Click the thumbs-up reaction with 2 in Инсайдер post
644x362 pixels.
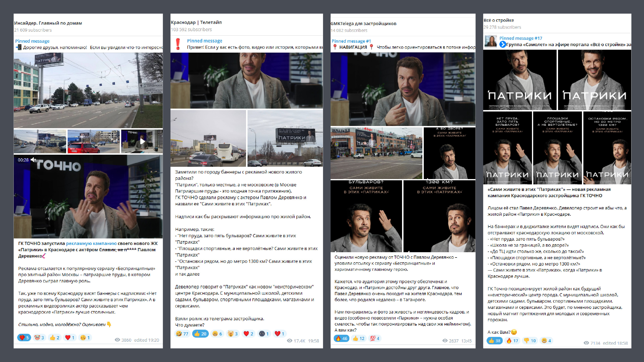(x=55, y=338)
